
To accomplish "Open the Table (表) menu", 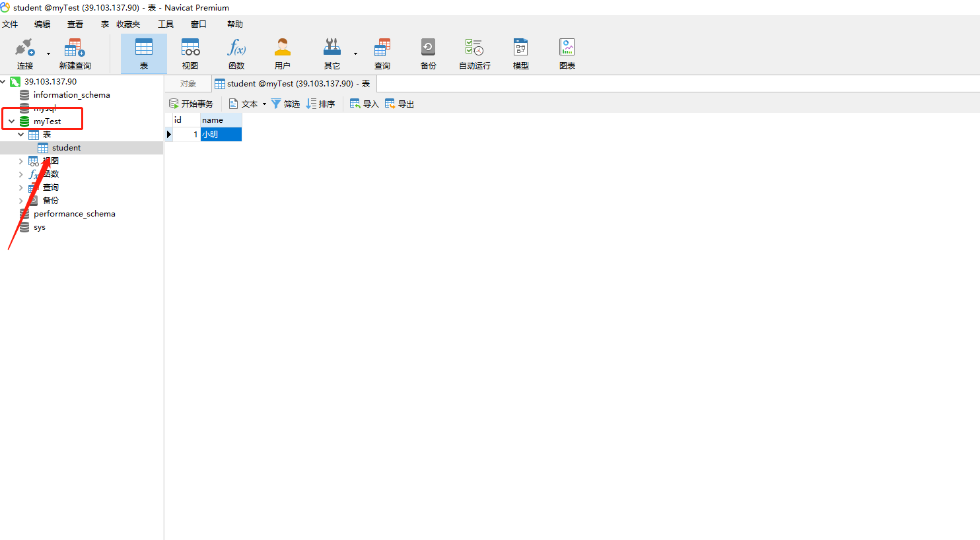I will pos(105,24).
